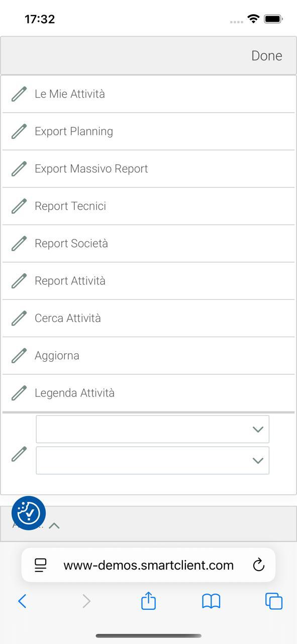The image size is (297, 644).
Task: Click the blue circular accessibility badge icon
Action: (29, 513)
